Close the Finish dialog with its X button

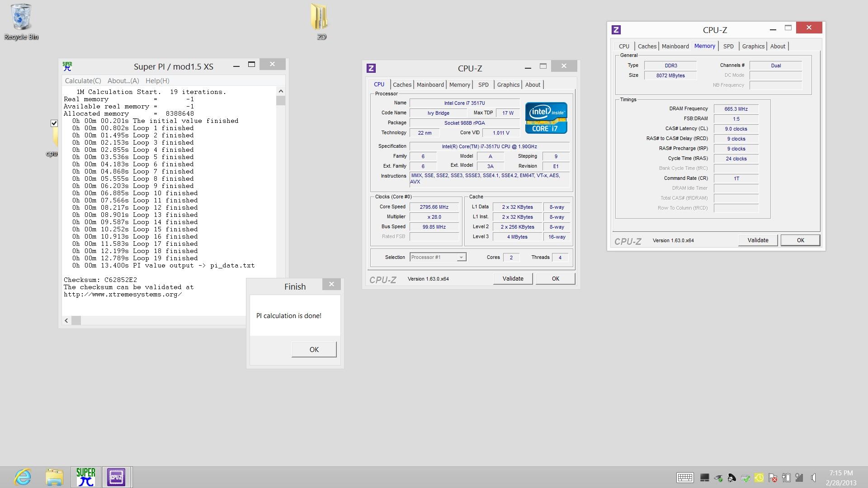[x=331, y=284]
